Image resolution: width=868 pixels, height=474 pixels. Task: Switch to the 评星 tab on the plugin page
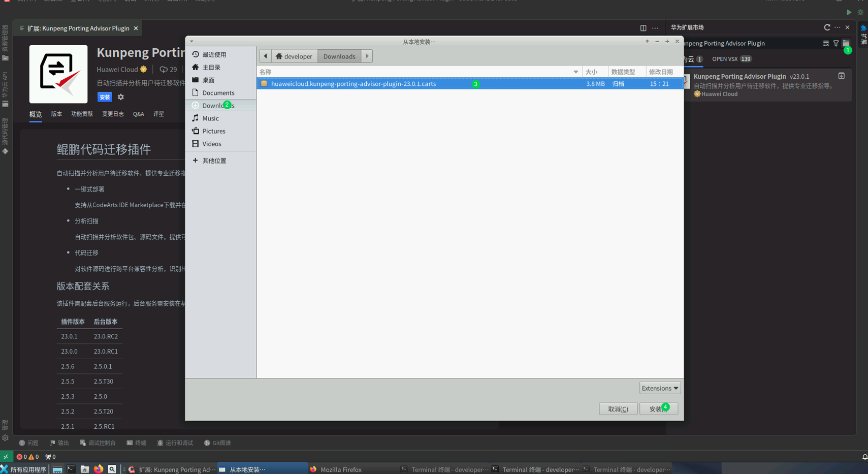[158, 114]
